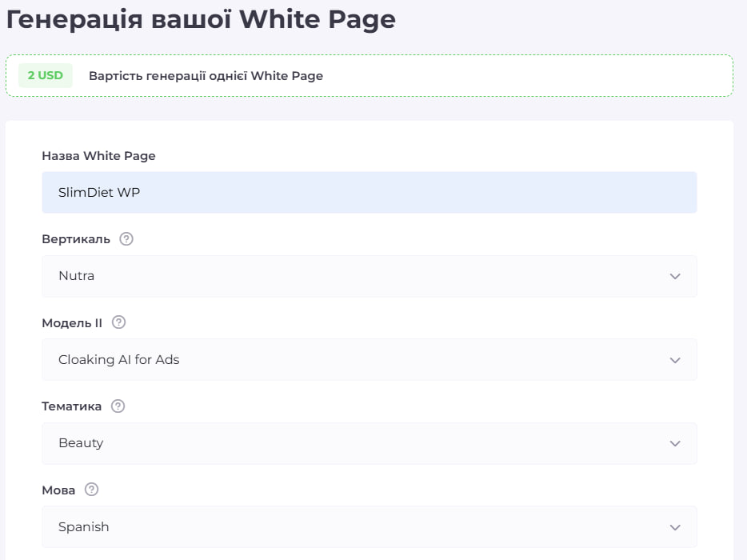Click the Тематика label text
Image resolution: width=747 pixels, height=560 pixels.
click(x=72, y=406)
